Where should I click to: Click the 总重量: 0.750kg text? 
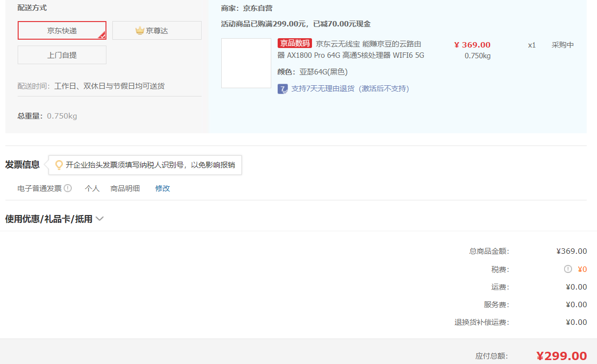coord(48,116)
